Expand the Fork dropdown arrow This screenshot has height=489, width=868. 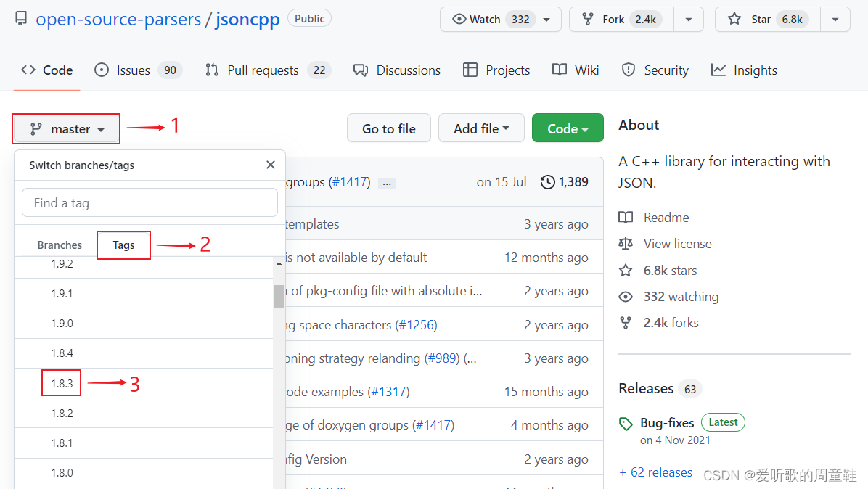(x=689, y=20)
